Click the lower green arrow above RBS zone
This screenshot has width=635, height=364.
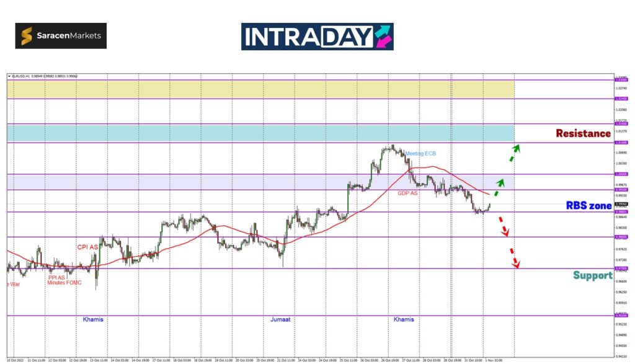click(x=499, y=184)
